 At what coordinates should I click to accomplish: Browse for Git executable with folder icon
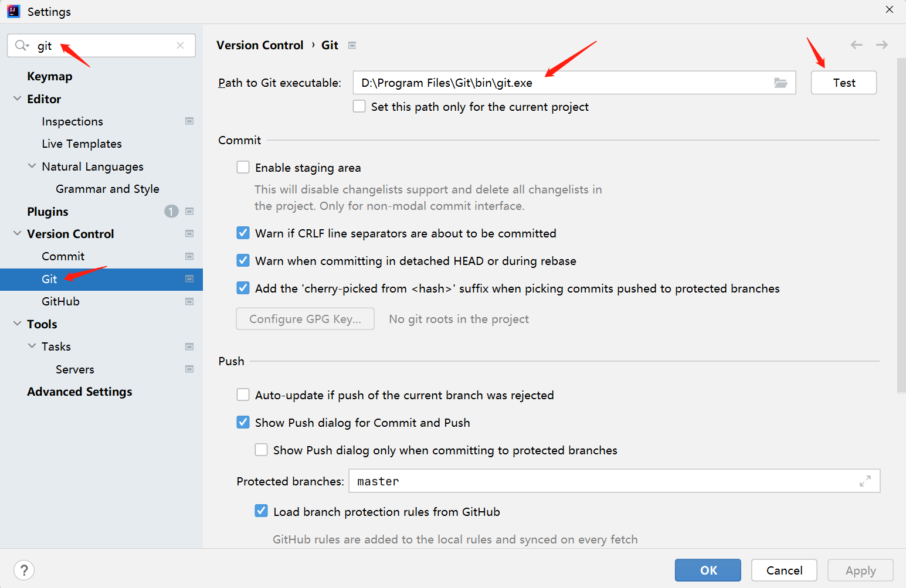781,83
